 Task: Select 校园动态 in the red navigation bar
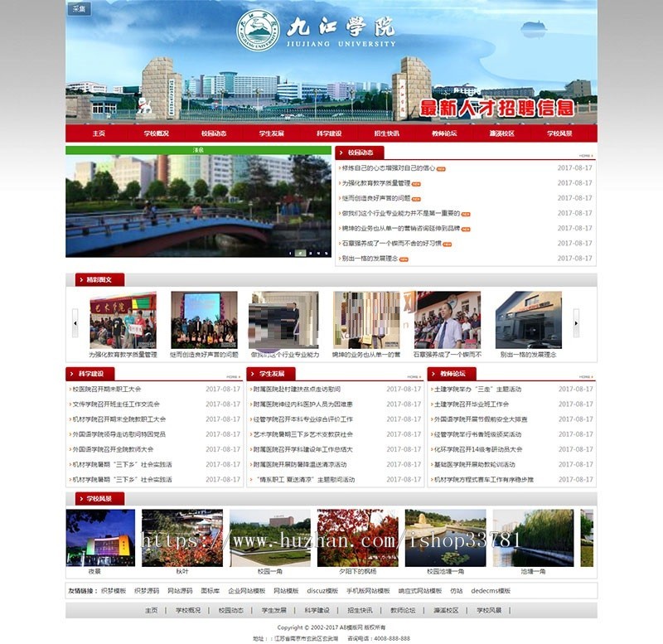coord(214,133)
